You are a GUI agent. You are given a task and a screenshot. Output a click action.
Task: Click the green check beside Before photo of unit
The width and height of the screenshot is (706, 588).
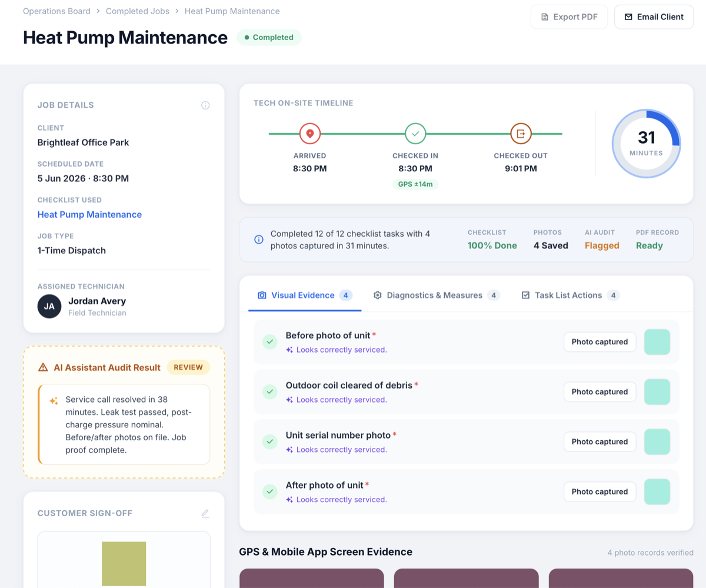click(270, 342)
